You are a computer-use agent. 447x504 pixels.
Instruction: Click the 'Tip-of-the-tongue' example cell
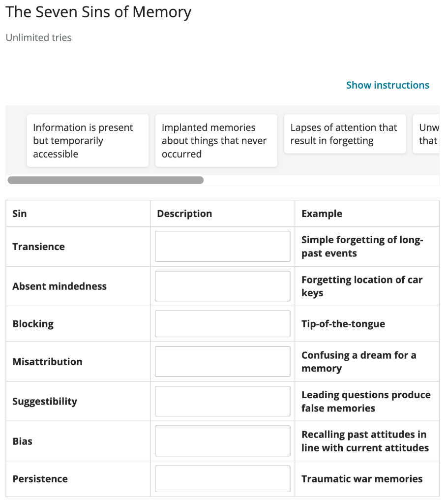[343, 324]
